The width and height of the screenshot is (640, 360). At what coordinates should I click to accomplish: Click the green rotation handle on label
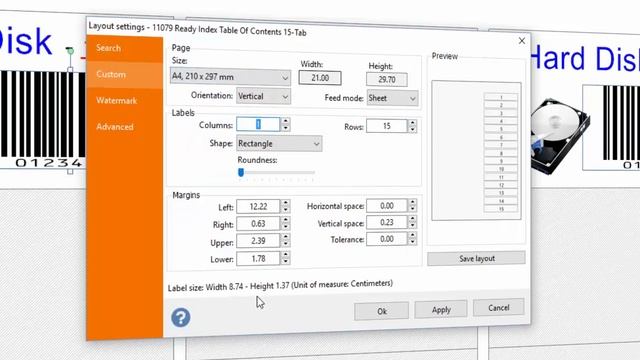70,51
